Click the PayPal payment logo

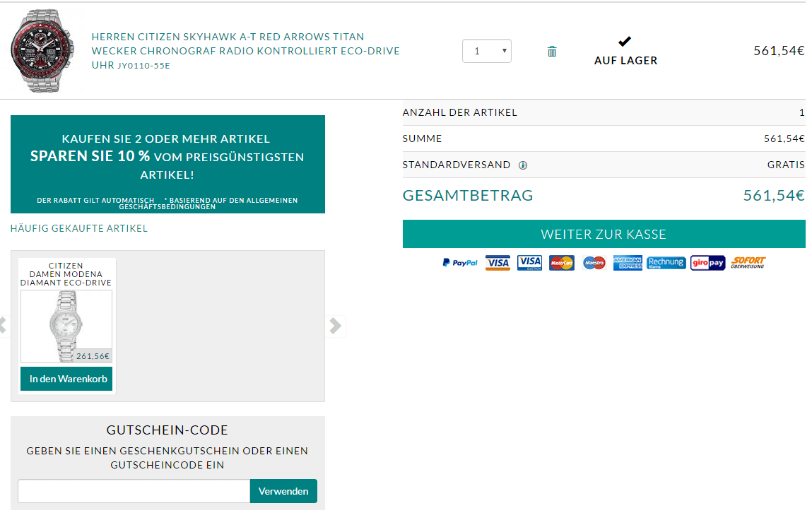coord(460,263)
